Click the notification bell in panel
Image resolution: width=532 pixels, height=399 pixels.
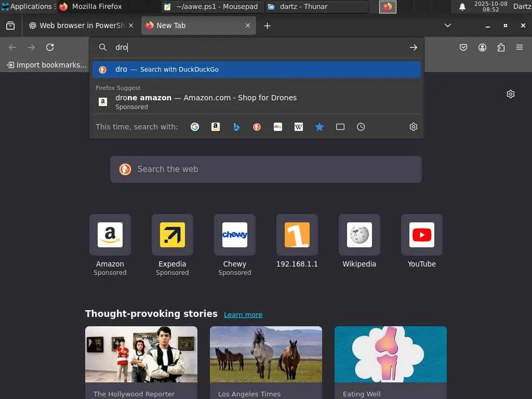(462, 7)
